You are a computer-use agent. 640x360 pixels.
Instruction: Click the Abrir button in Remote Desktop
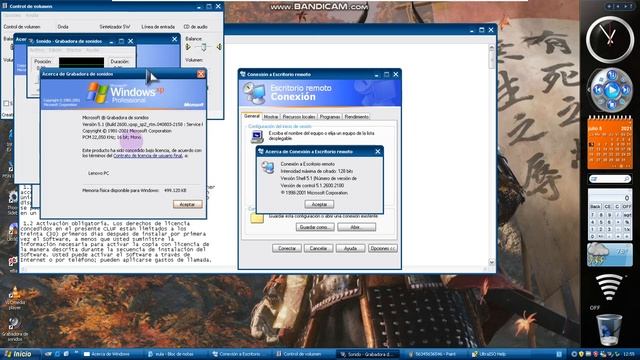(x=356, y=227)
